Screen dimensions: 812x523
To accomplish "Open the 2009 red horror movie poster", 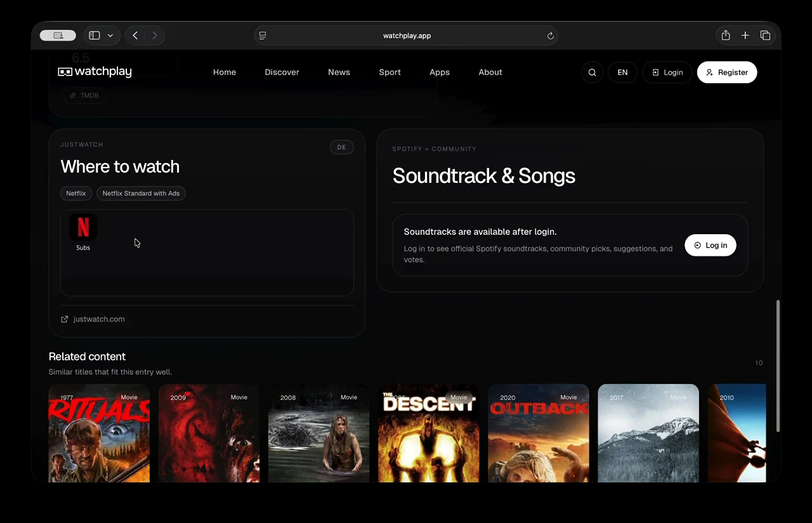I will [x=209, y=433].
